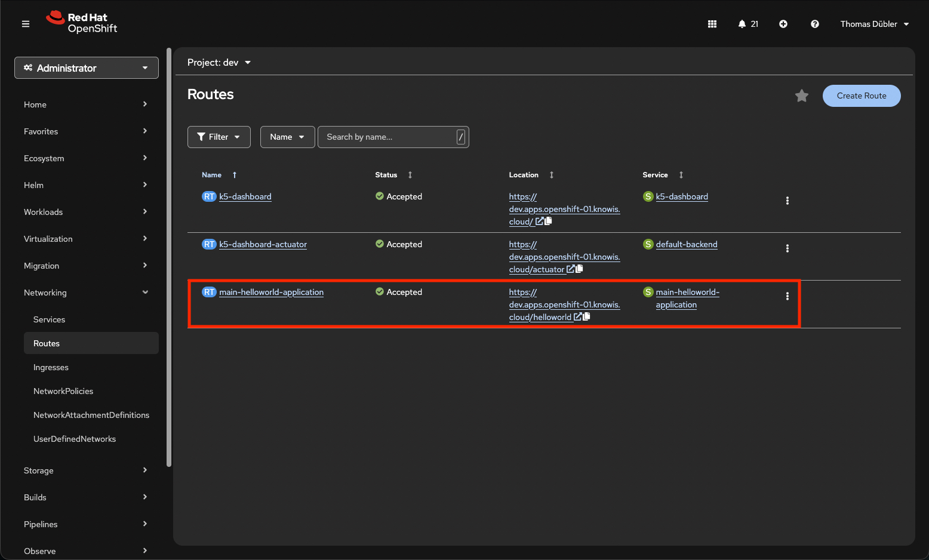Viewport: 929px width, 560px height.
Task: Open Thomas Dübler user menu
Action: [x=875, y=24]
